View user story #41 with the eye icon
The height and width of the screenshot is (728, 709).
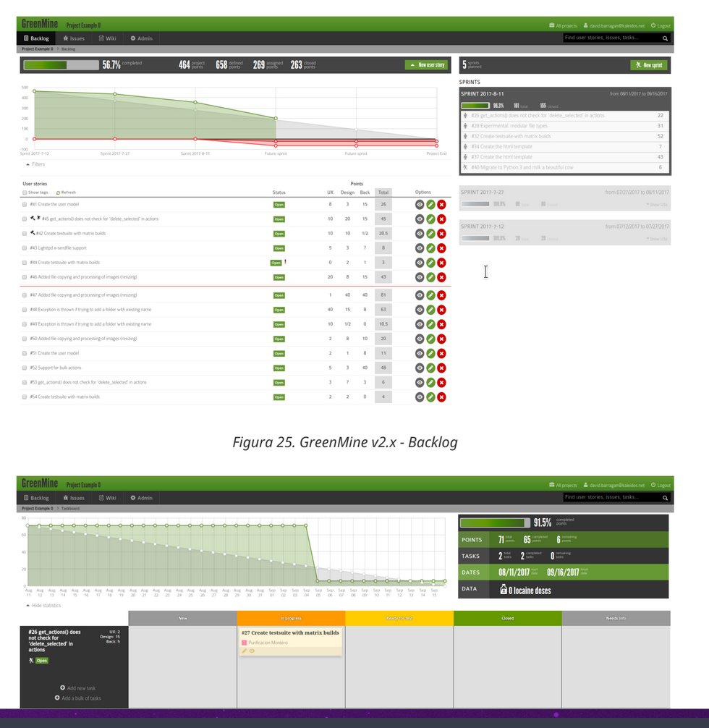(x=420, y=204)
